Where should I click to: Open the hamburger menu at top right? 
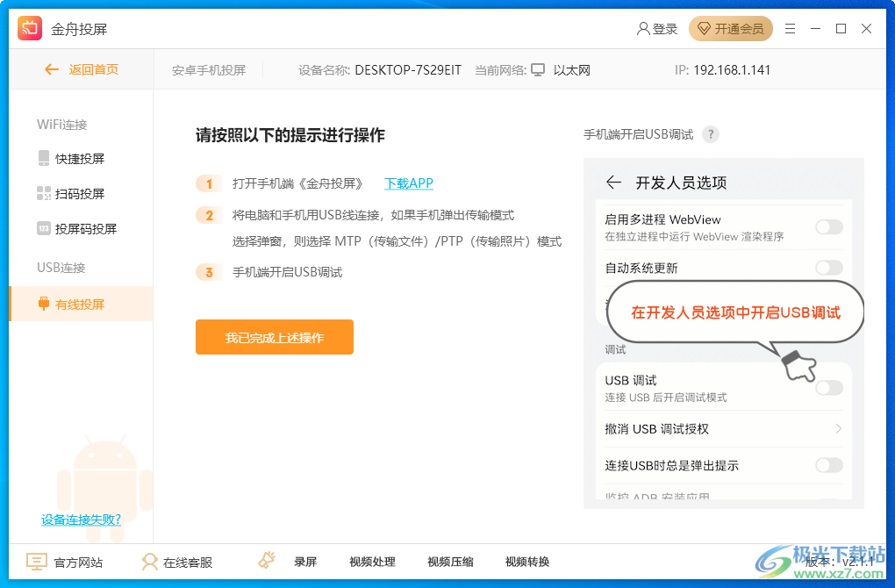789,29
